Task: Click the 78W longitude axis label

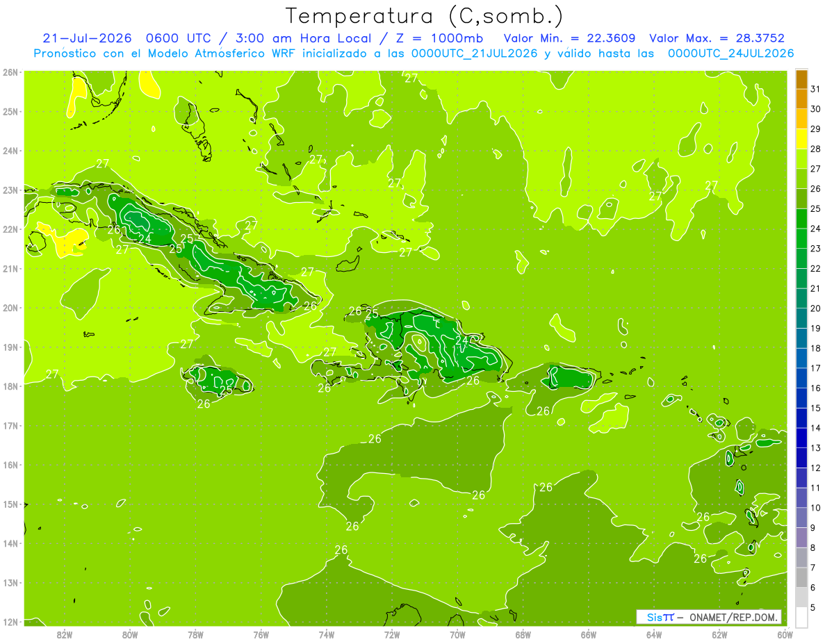Action: pos(195,634)
